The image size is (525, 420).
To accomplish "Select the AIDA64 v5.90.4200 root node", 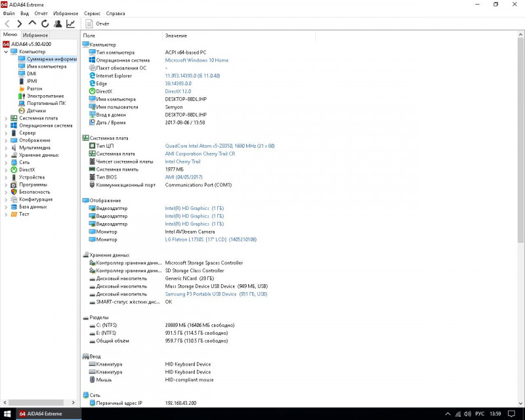I will coord(31,44).
